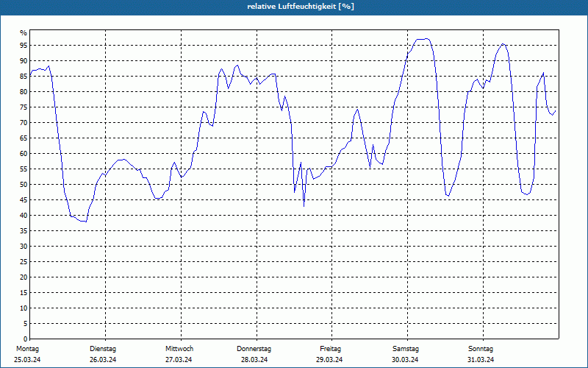Select the Montag 25.03.24 date label
588x368 pixels.
[x=27, y=354]
